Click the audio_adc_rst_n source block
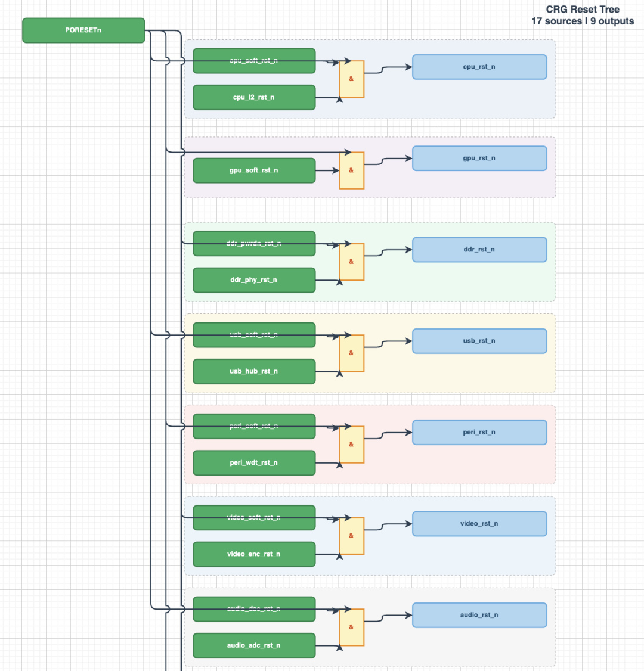644x671 pixels. 255,646
